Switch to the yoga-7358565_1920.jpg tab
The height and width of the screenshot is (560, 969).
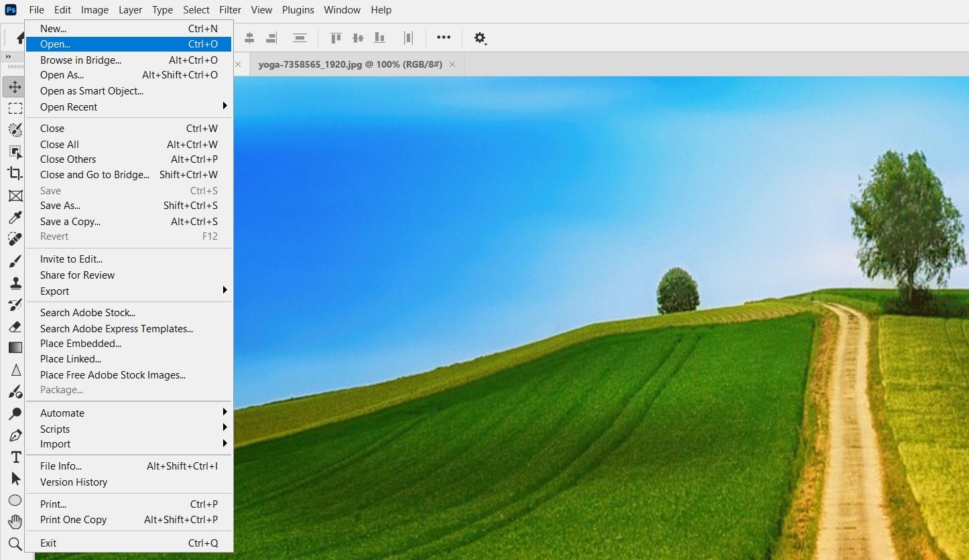point(350,64)
